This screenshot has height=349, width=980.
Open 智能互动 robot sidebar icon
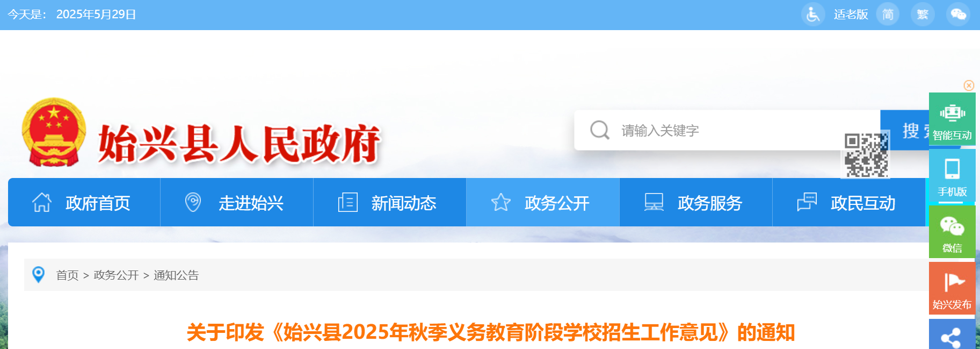pos(952,119)
